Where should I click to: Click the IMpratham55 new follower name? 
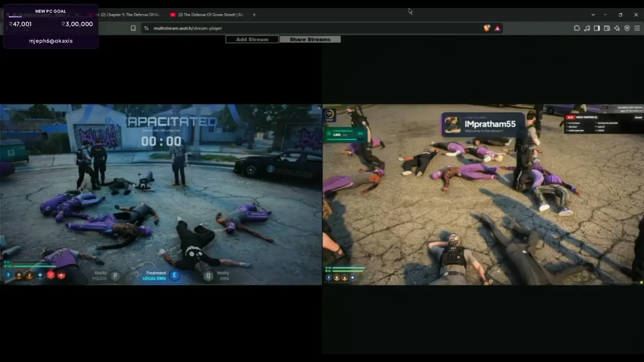(x=490, y=124)
